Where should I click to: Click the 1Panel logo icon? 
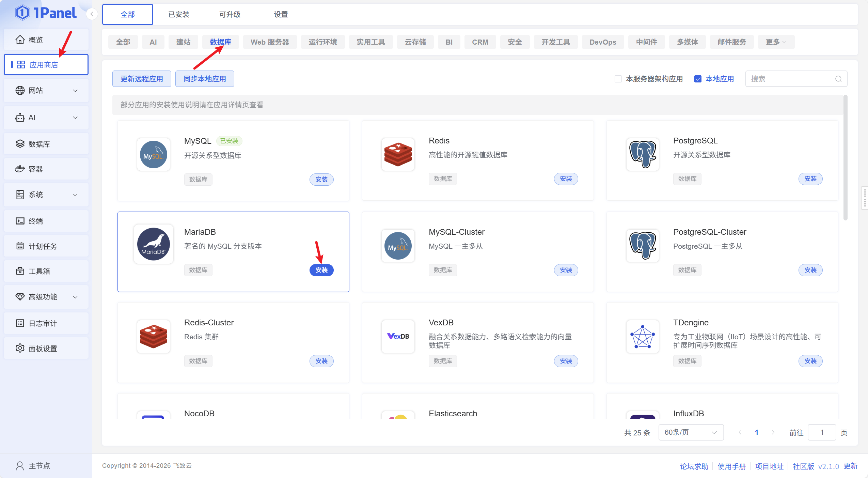tap(22, 13)
